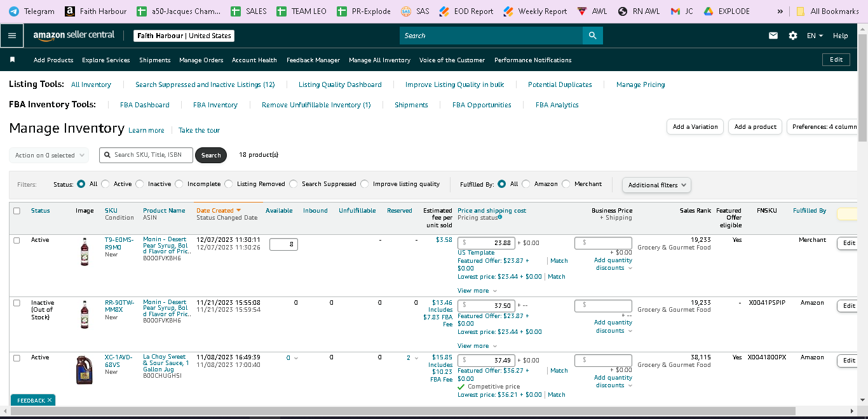Viewport: 868px width, 419px height.
Task: Expand View more for RR-90TW row
Action: click(478, 346)
